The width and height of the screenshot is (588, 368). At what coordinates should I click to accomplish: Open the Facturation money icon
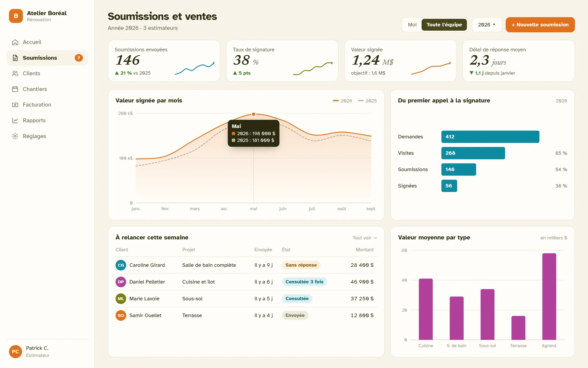15,105
